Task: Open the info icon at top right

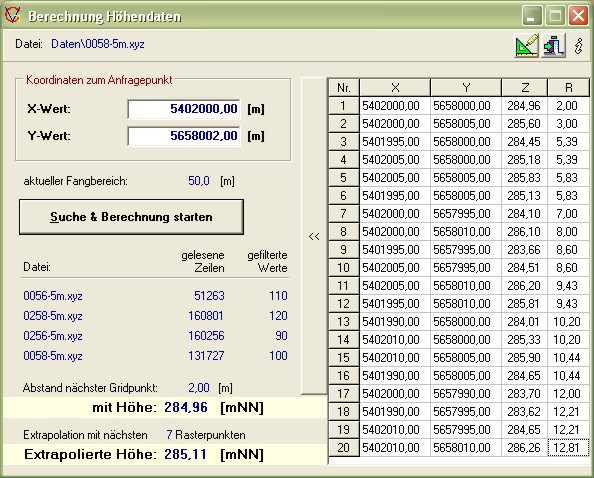Action: [578, 46]
